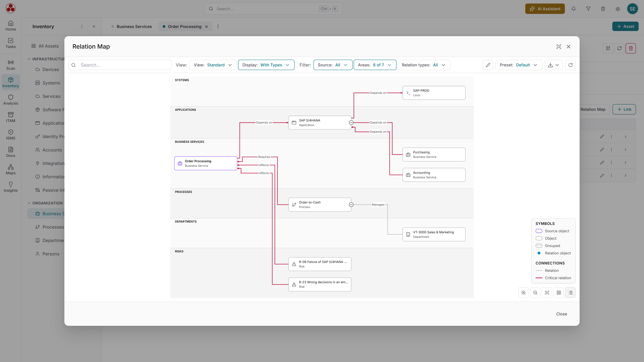The width and height of the screenshot is (644, 362).
Task: Open the Preset Default dropdown
Action: coord(519,65)
